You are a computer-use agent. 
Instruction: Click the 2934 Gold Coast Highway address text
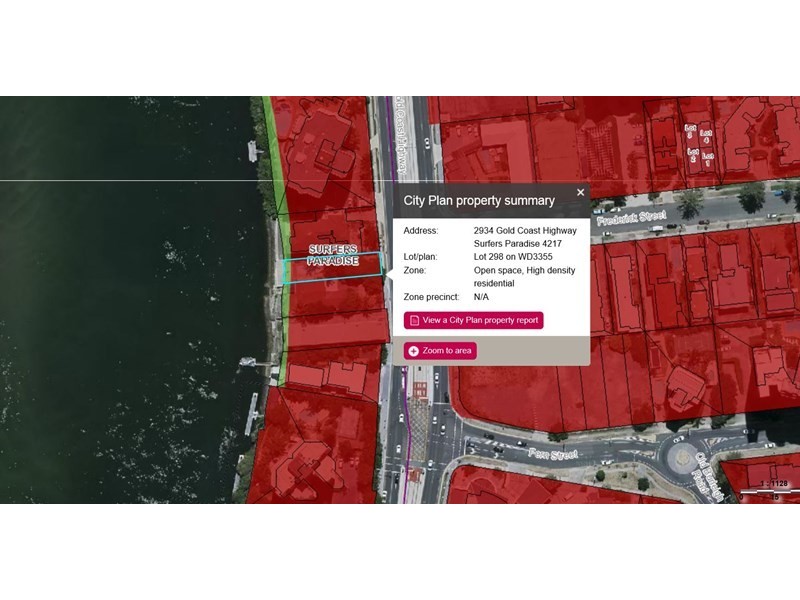525,231
